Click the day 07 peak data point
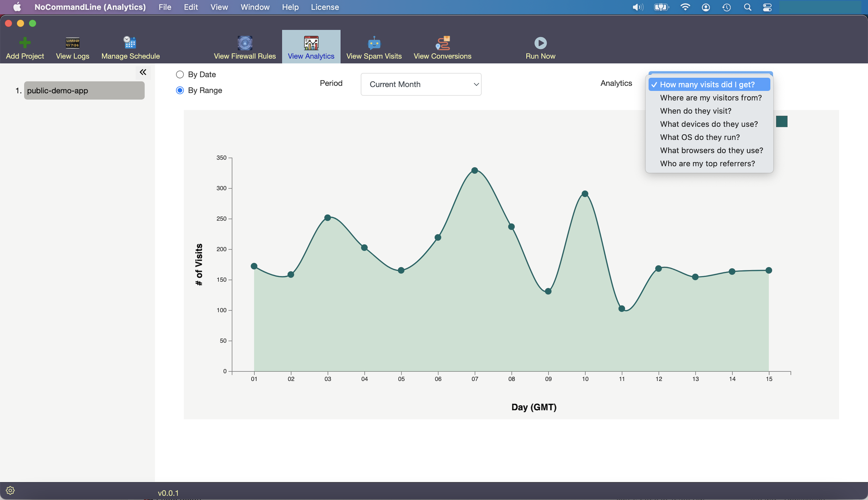868x500 pixels. [475, 171]
